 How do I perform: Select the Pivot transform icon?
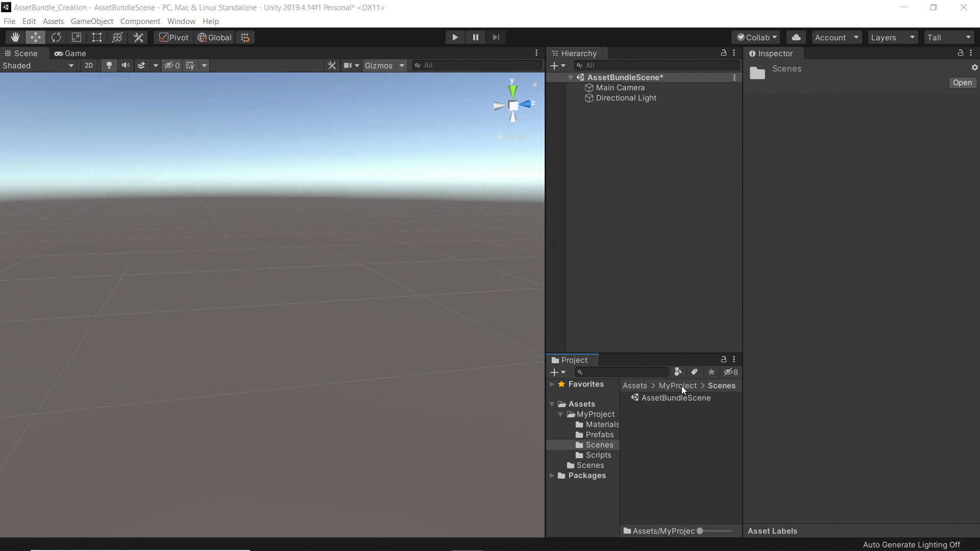point(173,37)
